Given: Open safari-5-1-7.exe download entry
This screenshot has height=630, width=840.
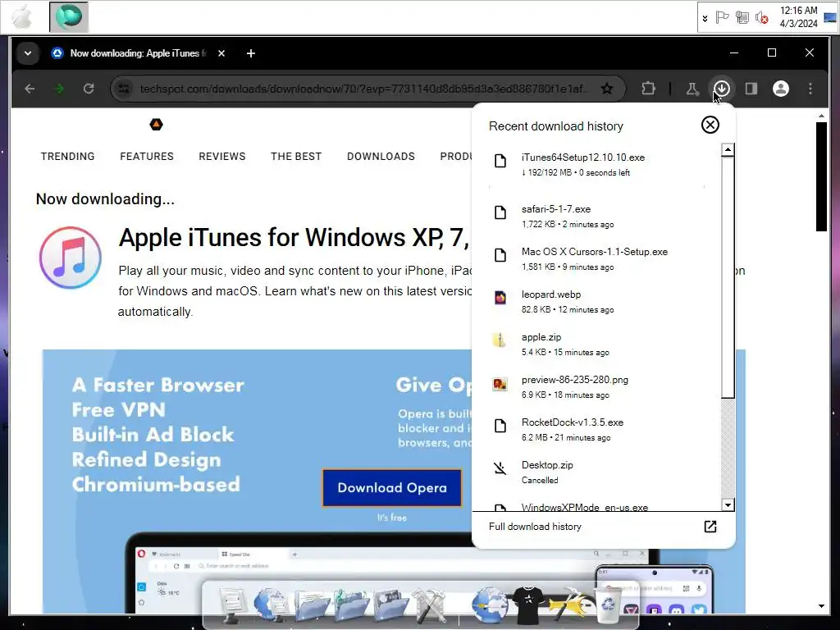Looking at the screenshot, I should click(x=596, y=216).
